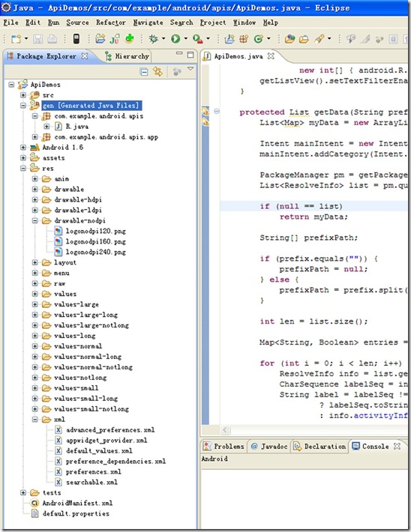Open the Navigate menu
The height and width of the screenshot is (532, 411).
tap(148, 22)
